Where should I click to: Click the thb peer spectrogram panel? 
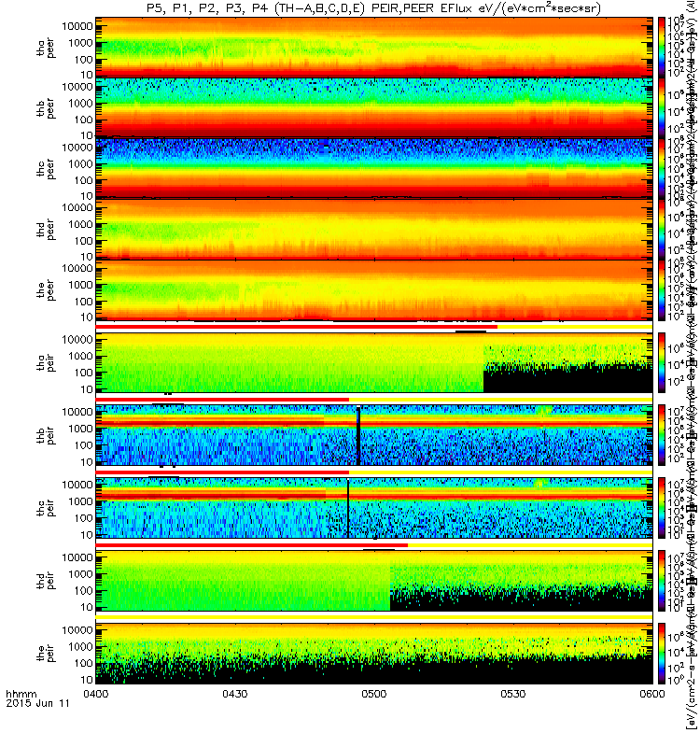[x=374, y=107]
